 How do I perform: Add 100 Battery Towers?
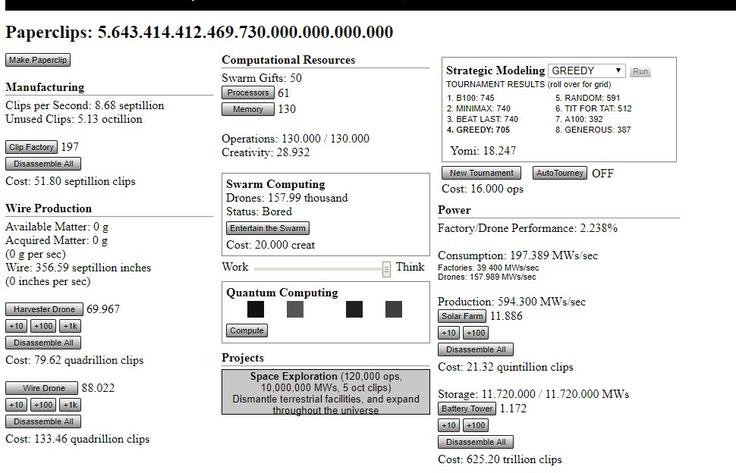click(476, 425)
